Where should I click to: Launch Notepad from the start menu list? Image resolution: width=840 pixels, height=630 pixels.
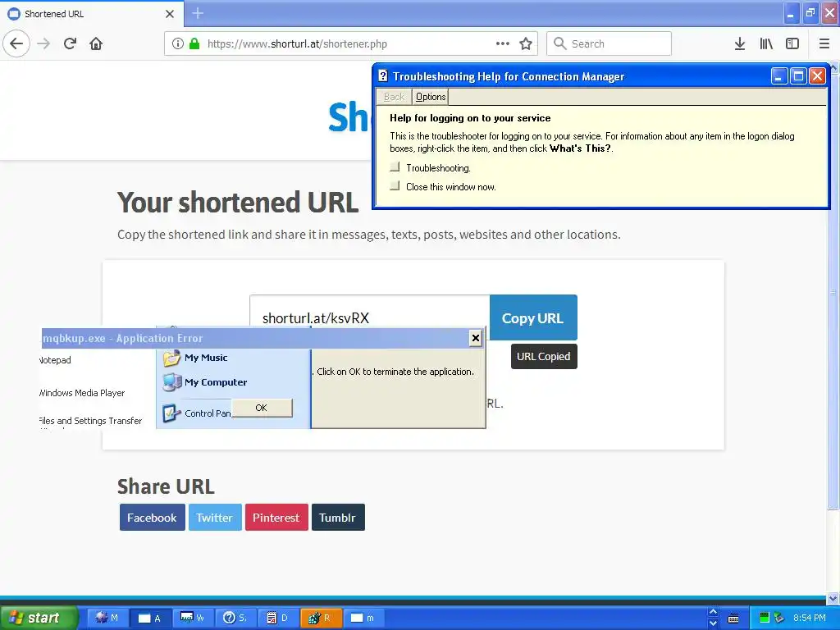55,360
